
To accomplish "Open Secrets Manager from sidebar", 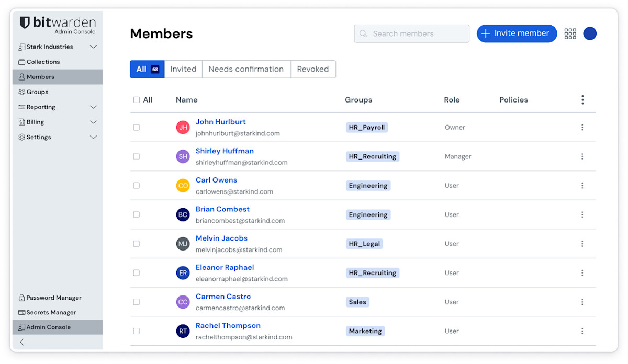I will coord(51,312).
